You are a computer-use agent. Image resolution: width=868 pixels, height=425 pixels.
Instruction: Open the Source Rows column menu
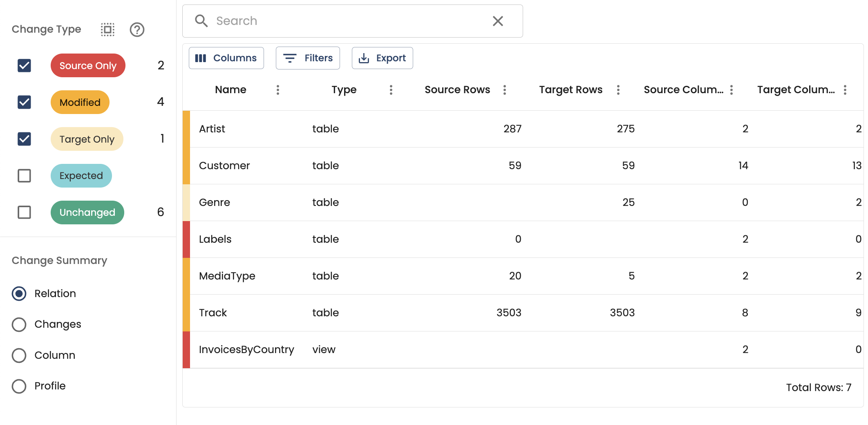(505, 90)
